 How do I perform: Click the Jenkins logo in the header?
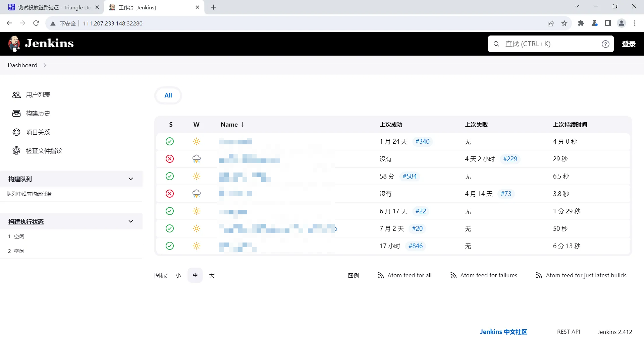click(41, 44)
